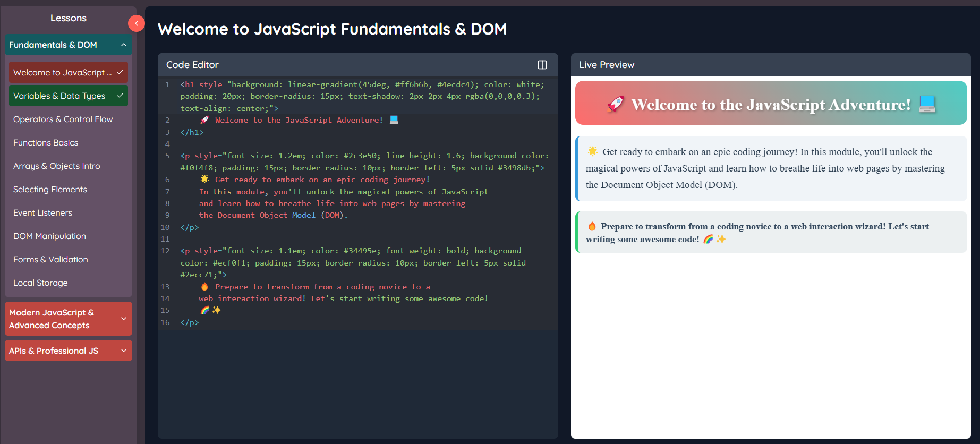Click line number 5 in editor gutter
Viewport: 980px width, 444px height.
167,156
